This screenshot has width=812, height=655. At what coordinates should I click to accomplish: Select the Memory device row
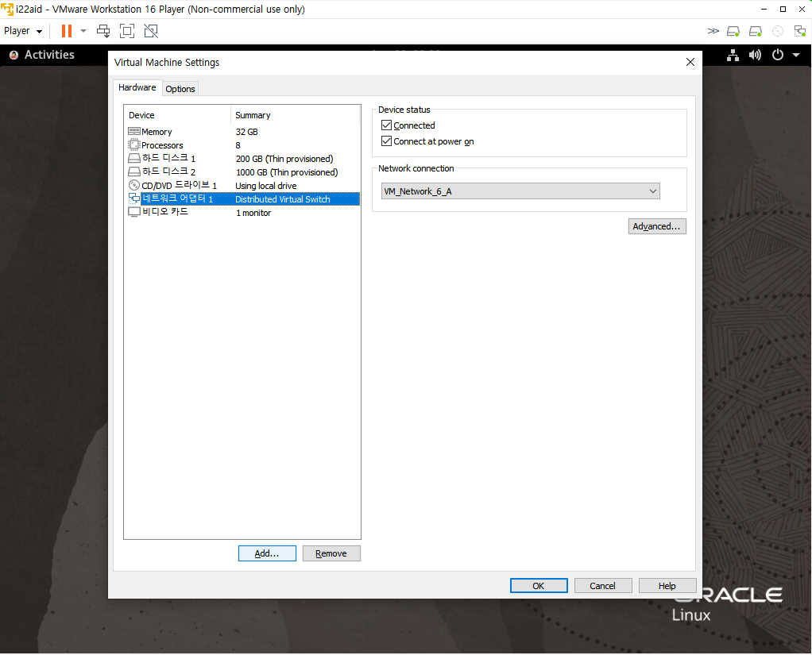coord(243,132)
